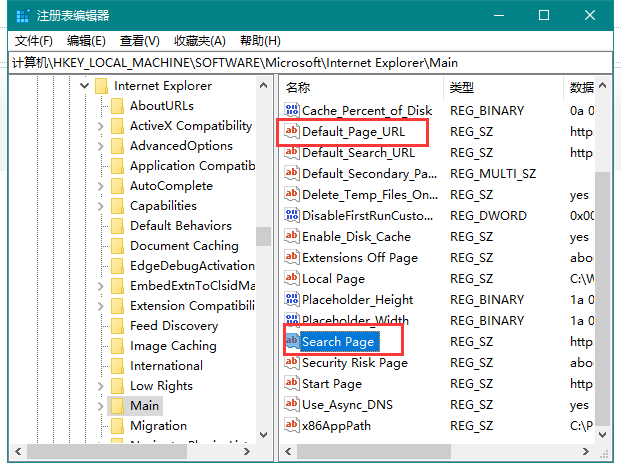This screenshot has width=621, height=470.
Task: Open the 帮助(H) menu
Action: click(x=260, y=40)
